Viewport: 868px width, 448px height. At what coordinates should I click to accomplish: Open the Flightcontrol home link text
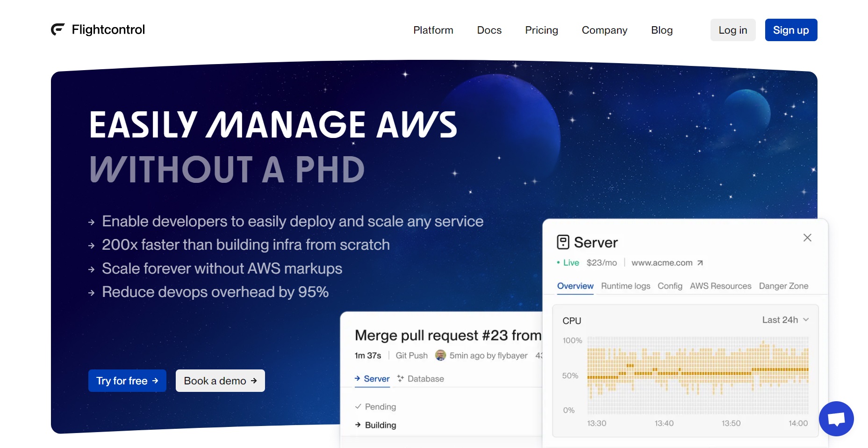click(108, 29)
